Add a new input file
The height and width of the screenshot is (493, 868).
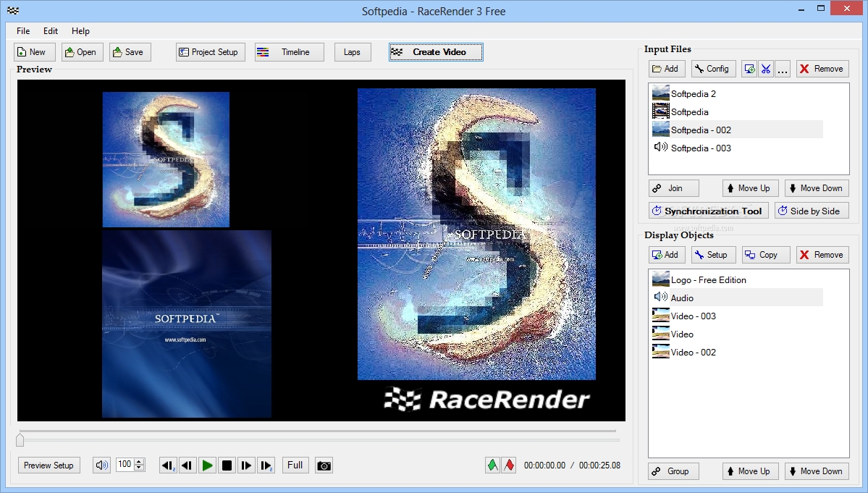(667, 69)
